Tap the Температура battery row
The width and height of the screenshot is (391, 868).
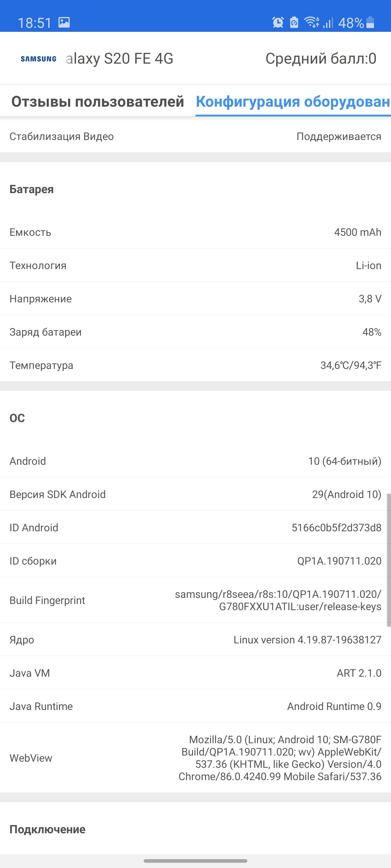coord(195,365)
